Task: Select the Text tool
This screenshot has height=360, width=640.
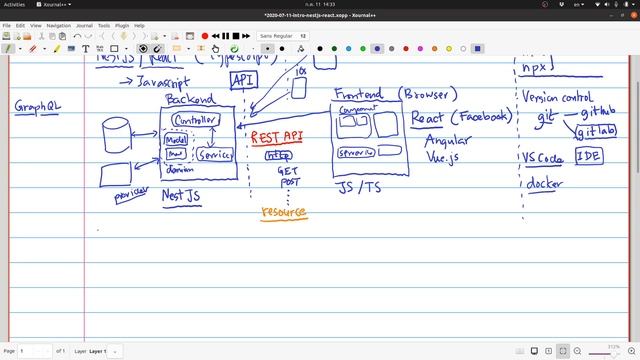Action: [86, 49]
